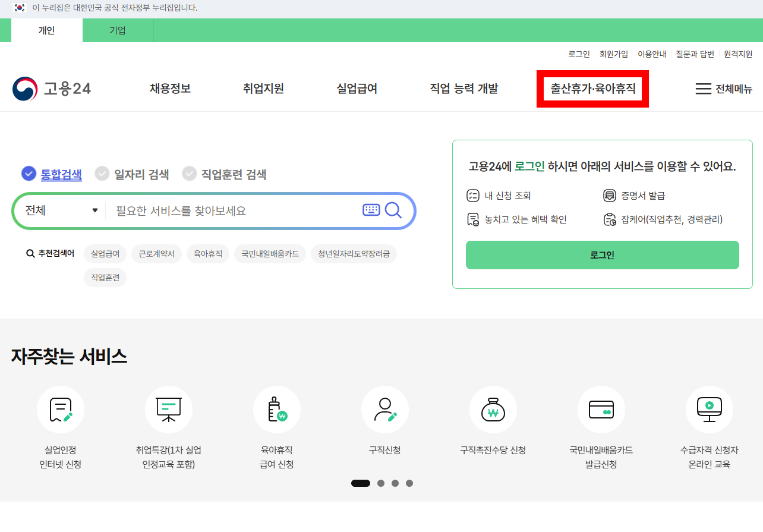Switch to the 기업 tab

click(x=117, y=30)
